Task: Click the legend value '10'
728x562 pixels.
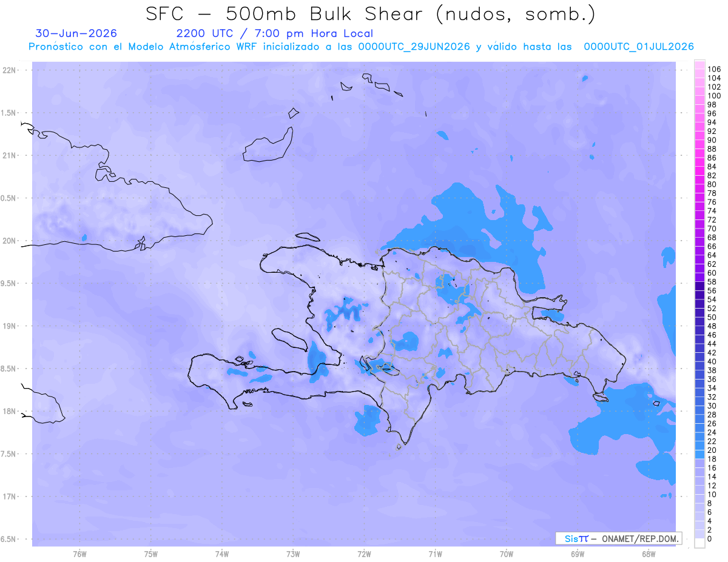Action: point(712,495)
